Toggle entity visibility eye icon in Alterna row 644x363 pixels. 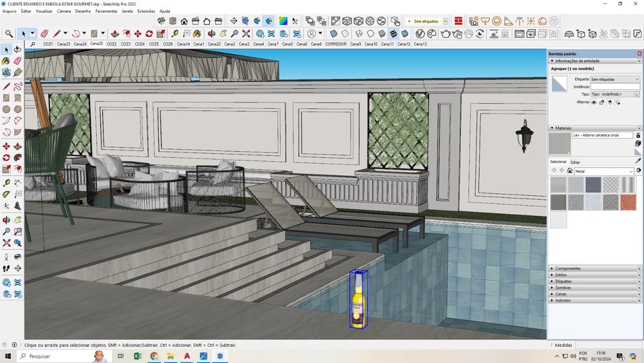pyautogui.click(x=594, y=102)
